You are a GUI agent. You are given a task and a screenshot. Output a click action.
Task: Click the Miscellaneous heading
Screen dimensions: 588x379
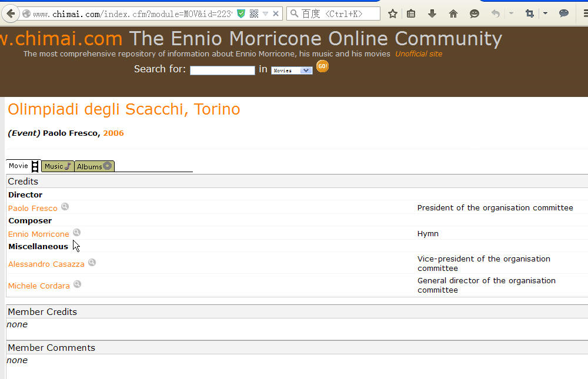(x=38, y=246)
